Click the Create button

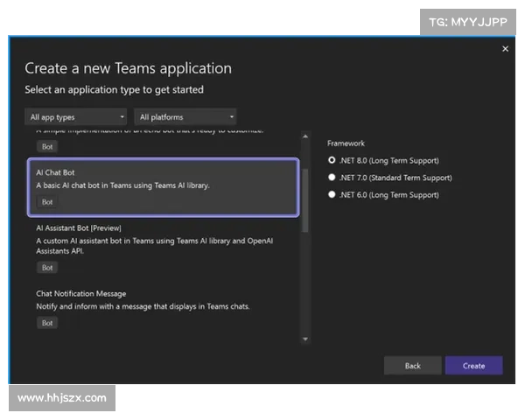(473, 366)
